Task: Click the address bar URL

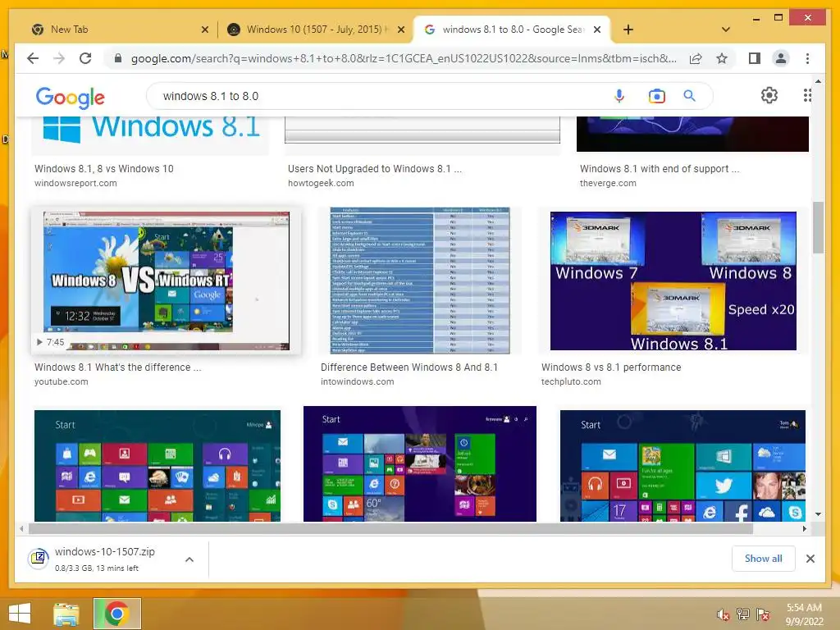Action: coord(404,58)
